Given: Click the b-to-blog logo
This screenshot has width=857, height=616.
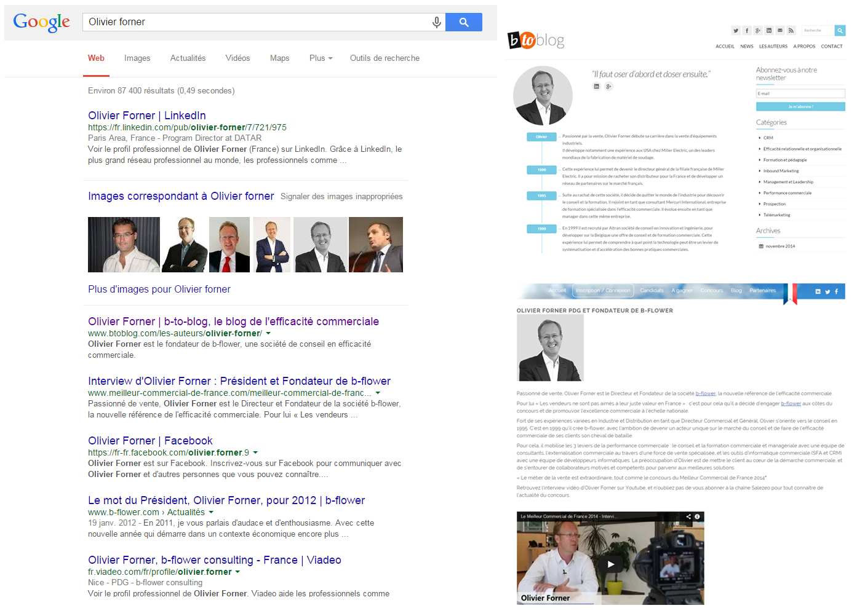Looking at the screenshot, I should point(536,40).
